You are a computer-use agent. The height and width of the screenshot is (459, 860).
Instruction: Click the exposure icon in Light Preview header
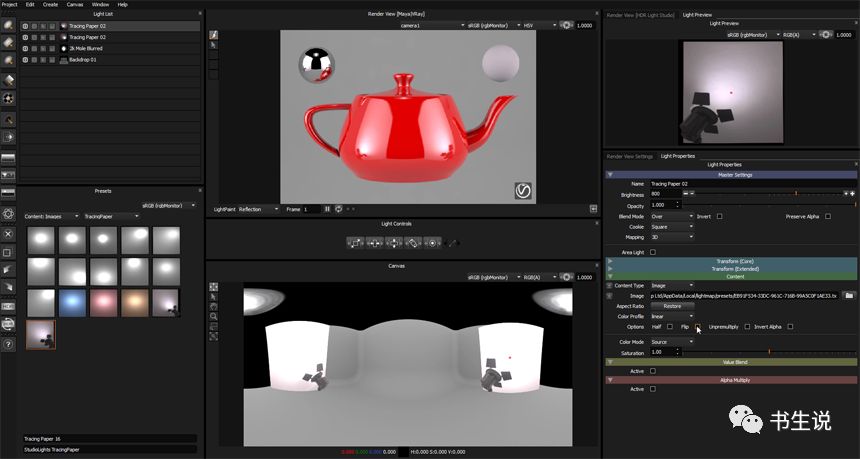825,35
